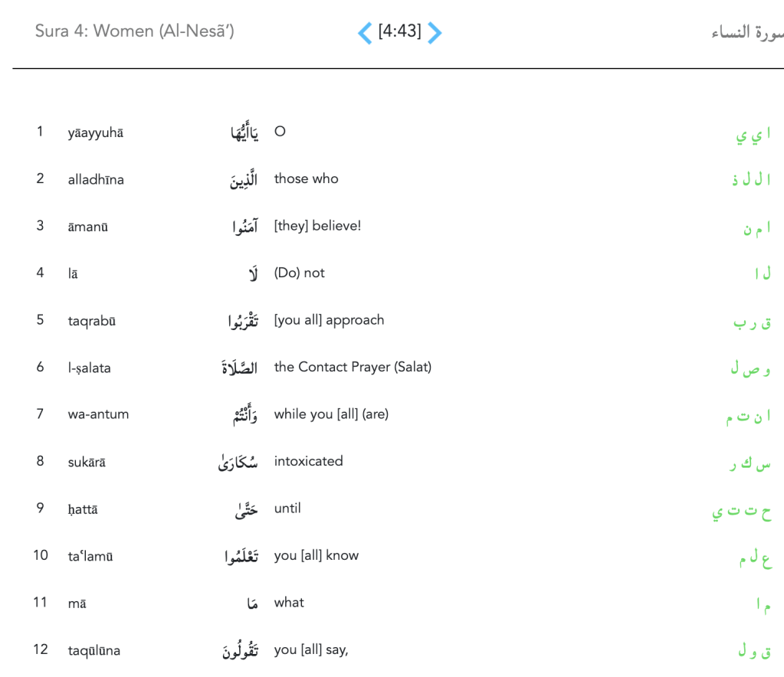Select translation 'the Contact Prayer (Salat)'
784x677 pixels.
tap(353, 368)
